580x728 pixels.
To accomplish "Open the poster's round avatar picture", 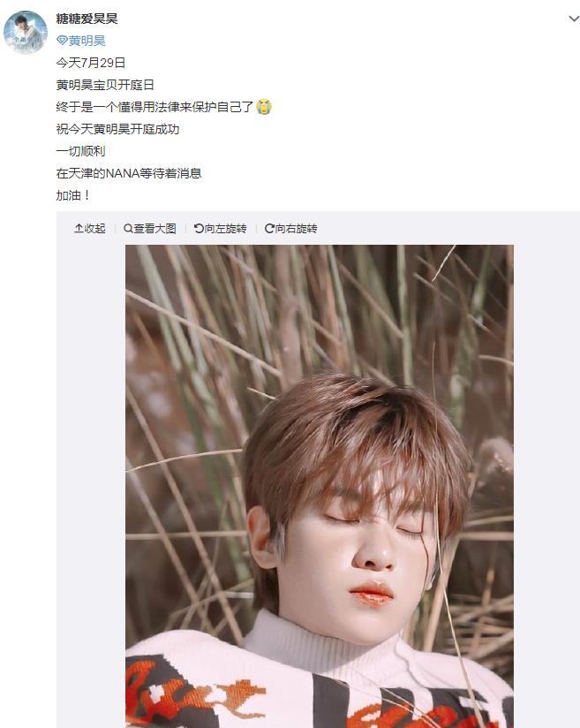I will (25, 33).
